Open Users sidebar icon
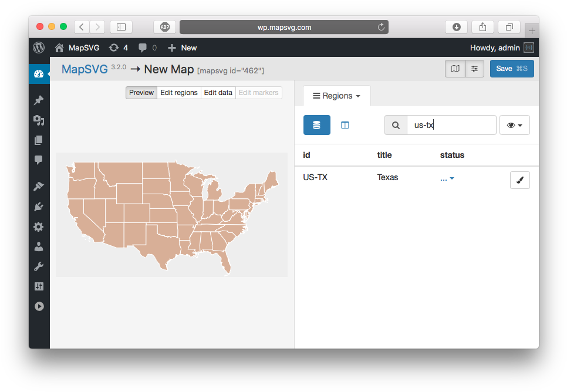Screen dimensions: 567x392 pyautogui.click(x=39, y=246)
